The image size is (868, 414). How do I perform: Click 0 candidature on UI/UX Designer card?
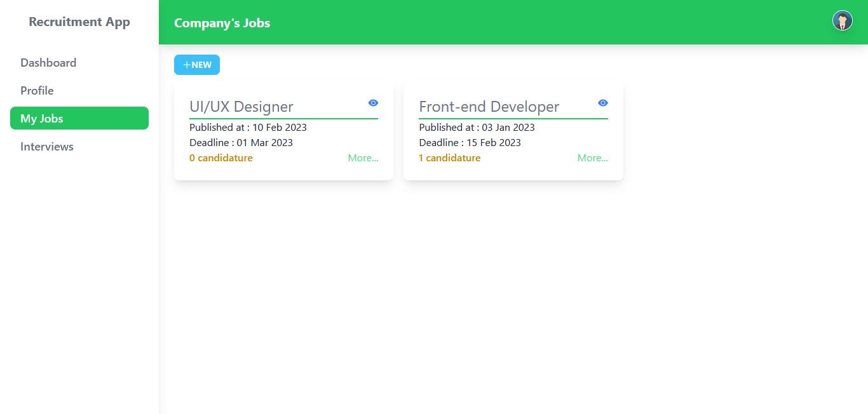(x=220, y=157)
